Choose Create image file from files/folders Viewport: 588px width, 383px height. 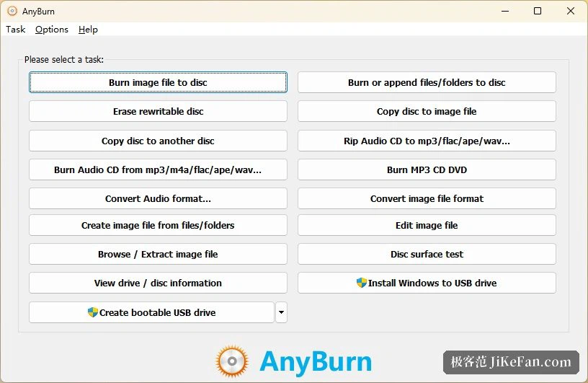(x=158, y=225)
